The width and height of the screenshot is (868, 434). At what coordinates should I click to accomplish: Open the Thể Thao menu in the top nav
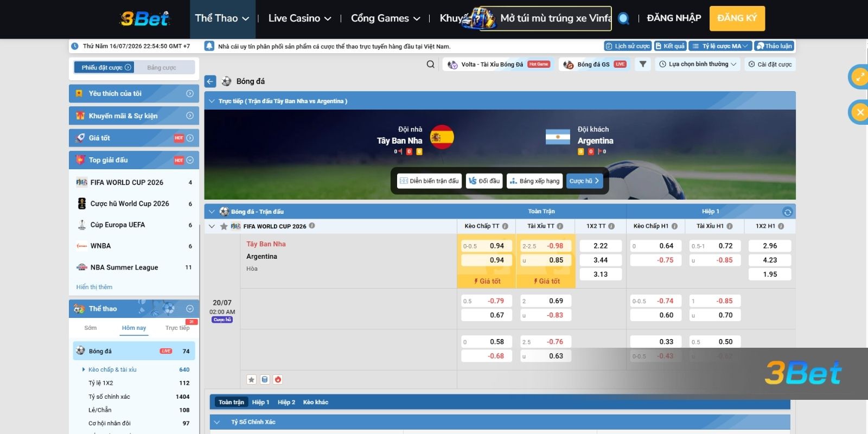[222, 18]
